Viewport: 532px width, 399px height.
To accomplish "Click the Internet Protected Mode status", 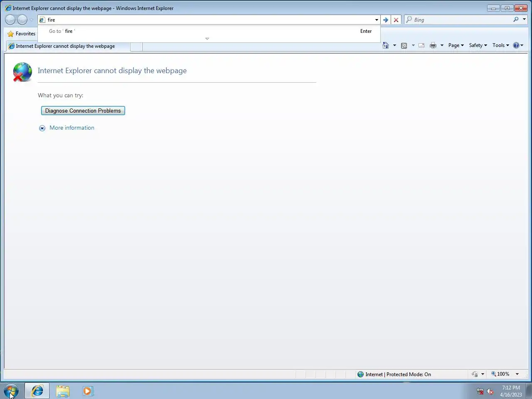I will [394, 374].
